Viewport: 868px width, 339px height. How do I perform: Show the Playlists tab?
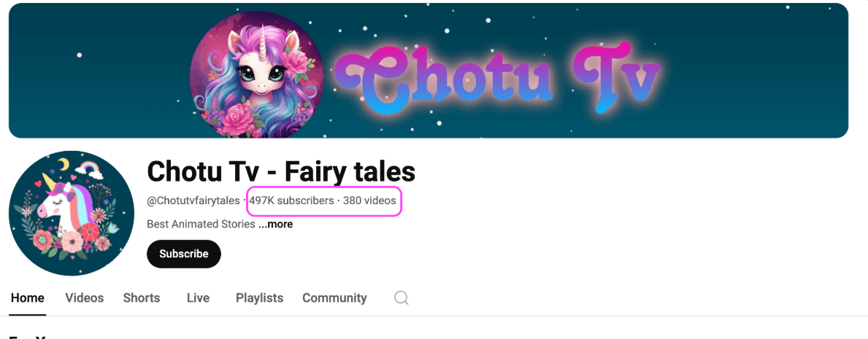[259, 298]
